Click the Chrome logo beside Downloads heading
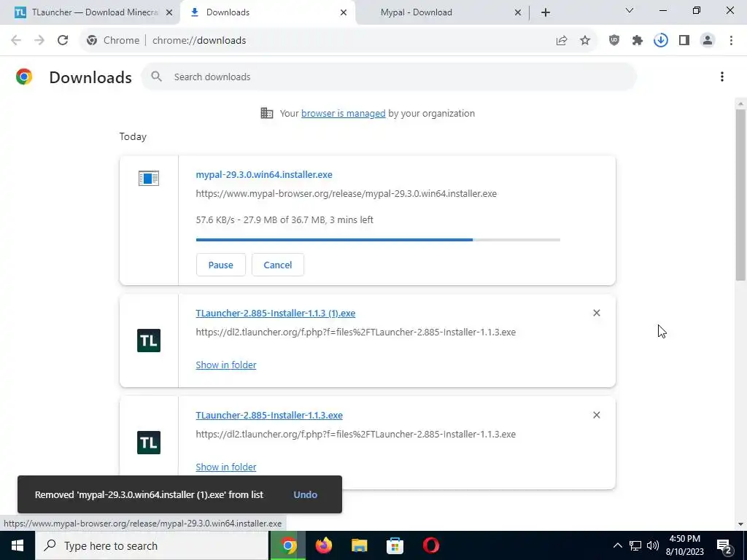Screen dimensions: 747x560 tap(24, 77)
